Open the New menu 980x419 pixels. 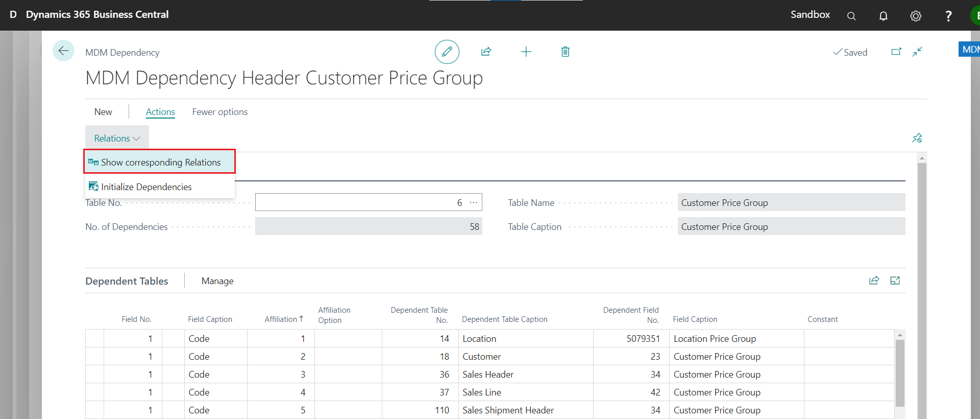[x=103, y=111]
